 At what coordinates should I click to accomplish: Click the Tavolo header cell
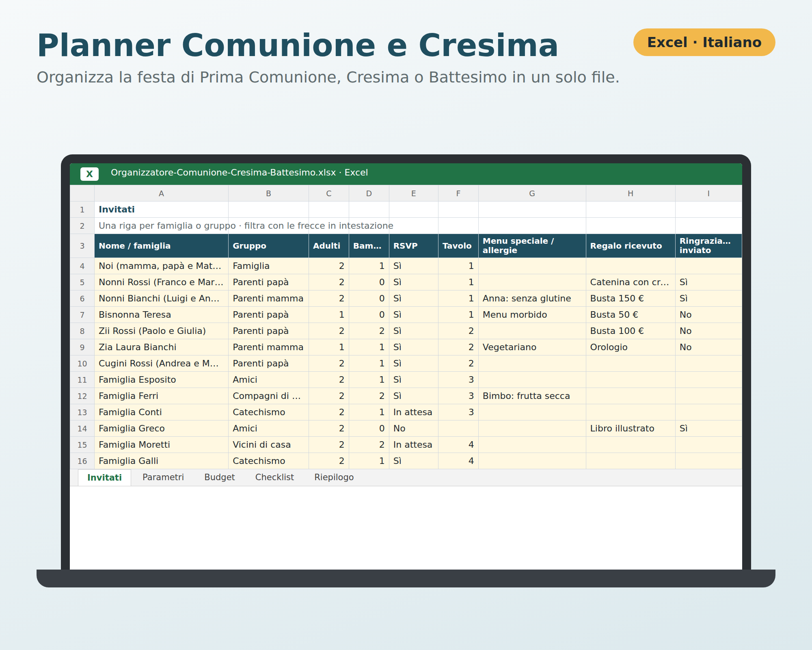click(x=458, y=246)
